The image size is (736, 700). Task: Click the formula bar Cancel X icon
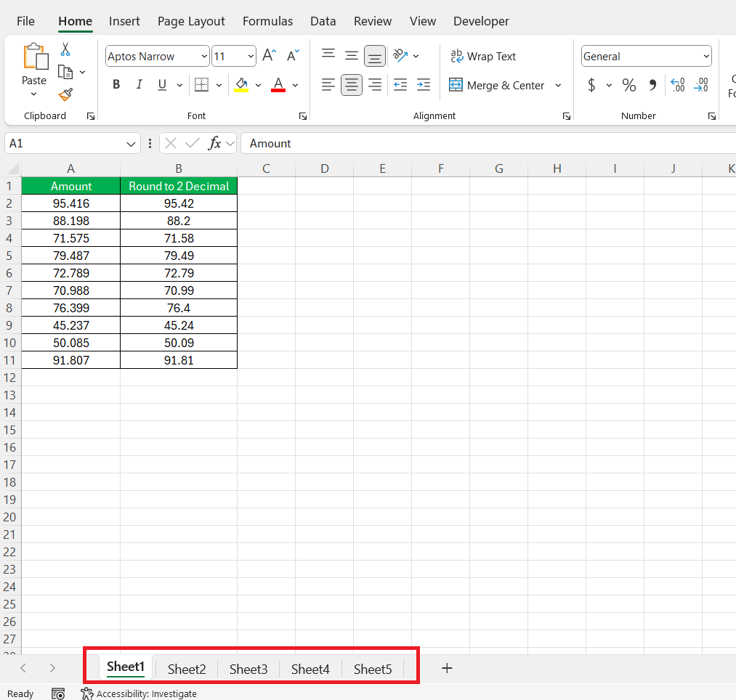click(x=171, y=143)
